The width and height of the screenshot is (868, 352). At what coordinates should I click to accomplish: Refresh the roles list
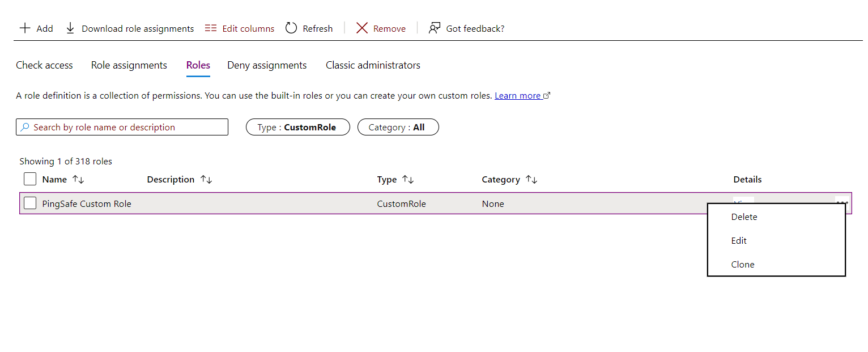pos(309,28)
